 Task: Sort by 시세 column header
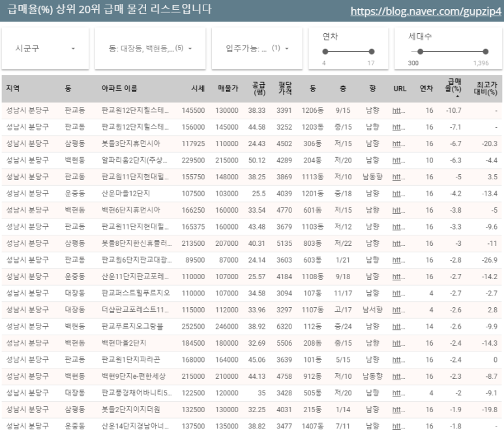click(x=198, y=89)
